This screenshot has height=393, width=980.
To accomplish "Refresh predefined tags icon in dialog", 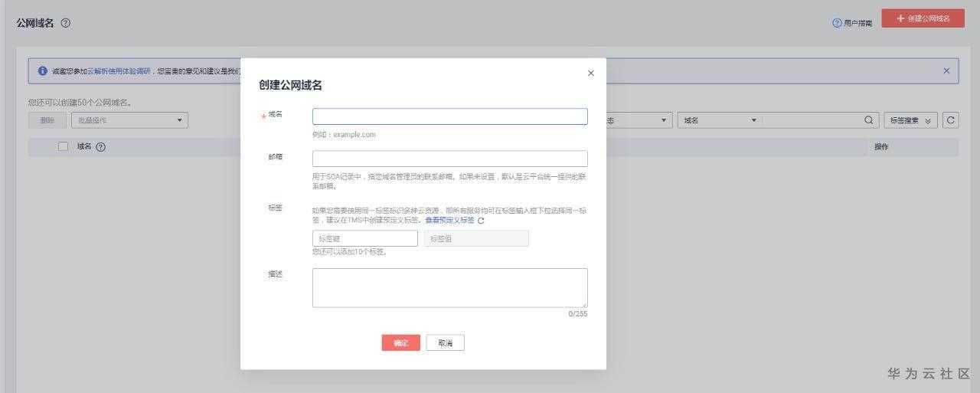I will coord(481,221).
